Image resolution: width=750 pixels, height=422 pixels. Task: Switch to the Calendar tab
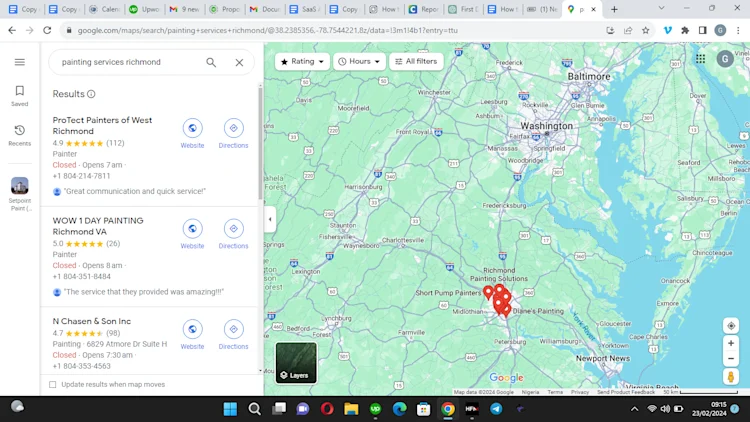pyautogui.click(x=105, y=9)
